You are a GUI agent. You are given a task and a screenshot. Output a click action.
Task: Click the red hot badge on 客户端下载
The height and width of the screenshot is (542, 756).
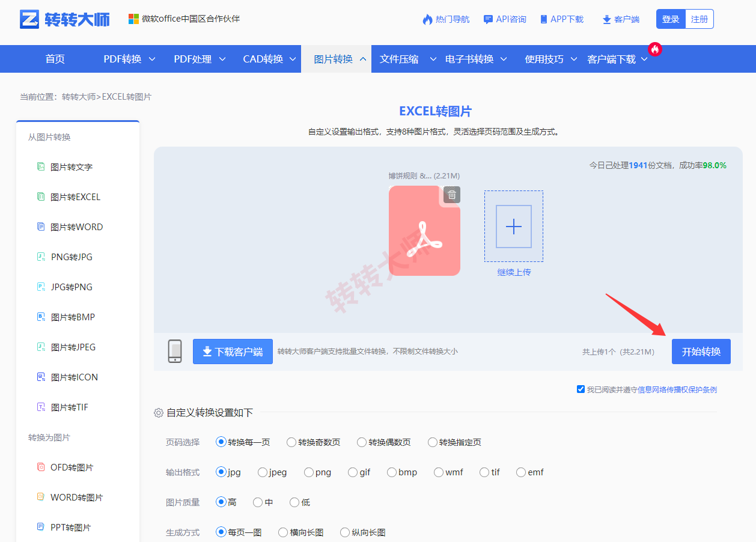(x=654, y=49)
